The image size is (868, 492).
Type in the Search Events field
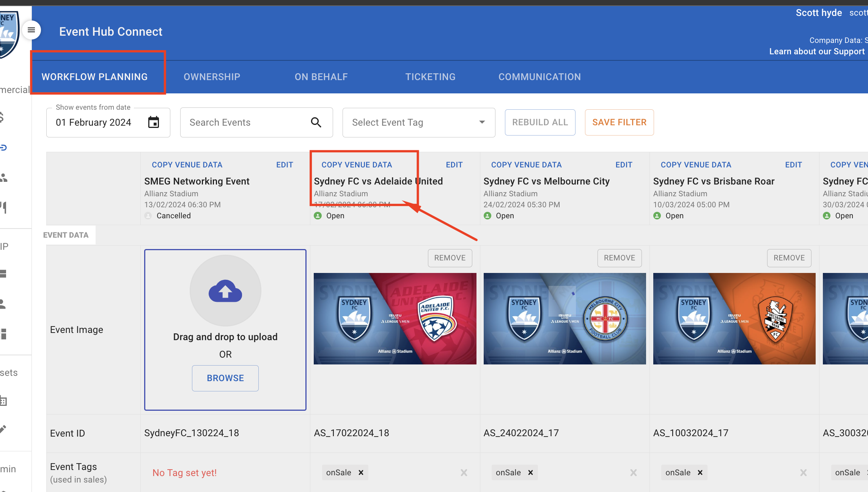tap(247, 122)
